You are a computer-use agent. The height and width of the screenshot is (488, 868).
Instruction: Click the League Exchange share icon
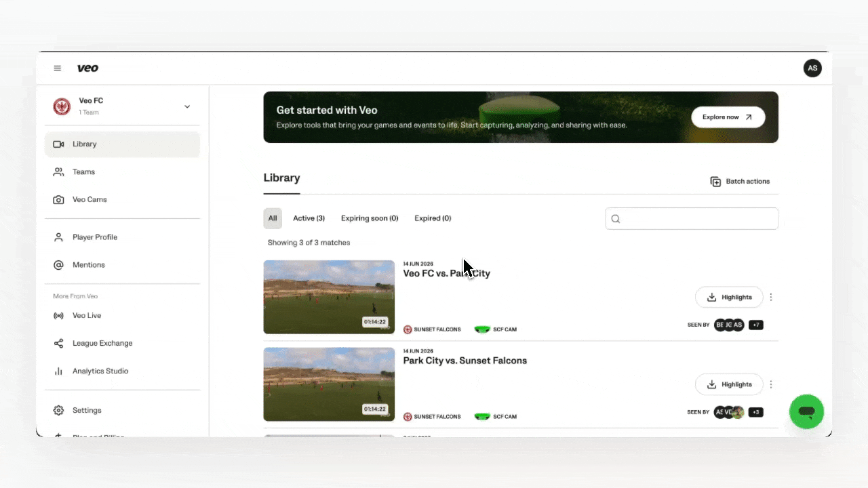click(58, 344)
